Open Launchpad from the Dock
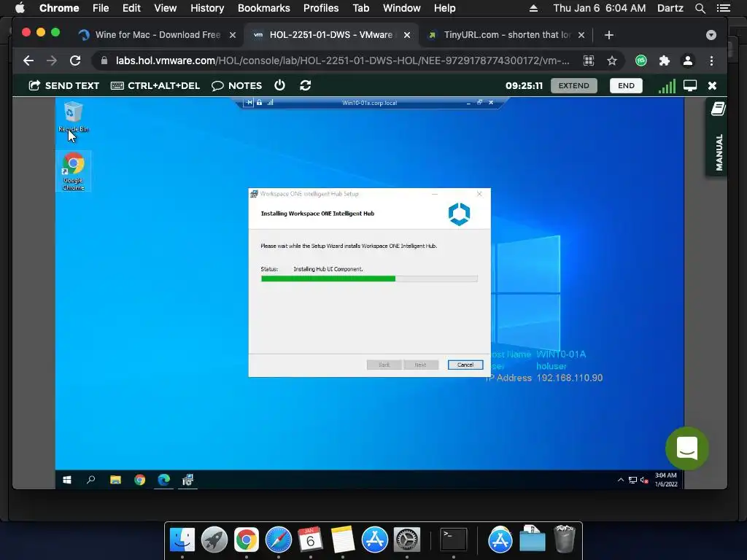 click(x=214, y=540)
